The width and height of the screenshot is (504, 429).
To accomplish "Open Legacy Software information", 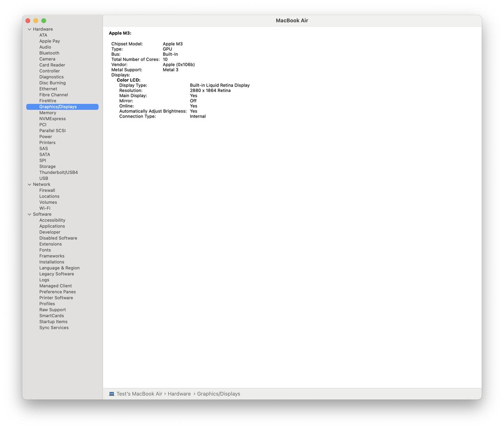I will pos(56,274).
